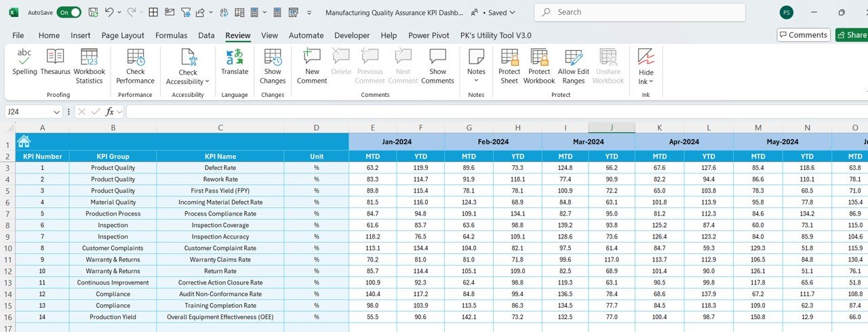868x332 pixels.
Task: Expand Customize Quick Access Toolbar chevron
Action: coord(310,12)
